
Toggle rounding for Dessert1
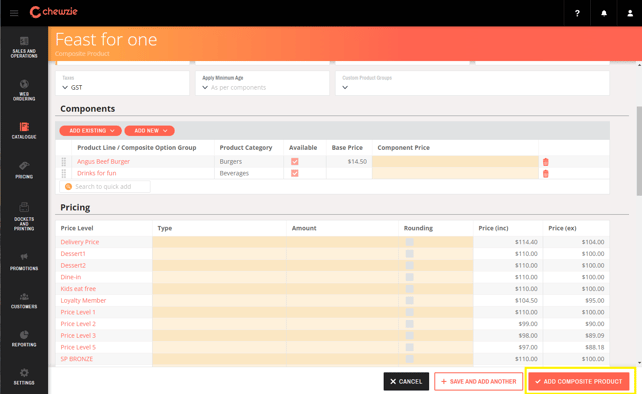pyautogui.click(x=409, y=254)
